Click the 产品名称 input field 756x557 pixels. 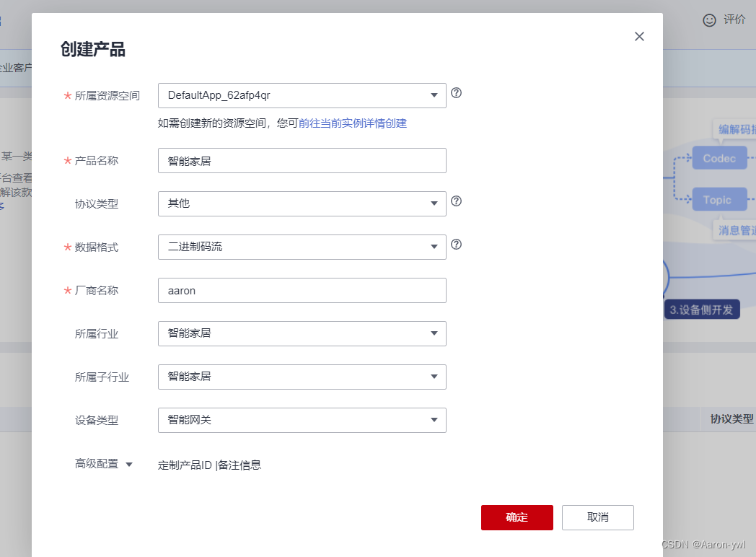302,160
